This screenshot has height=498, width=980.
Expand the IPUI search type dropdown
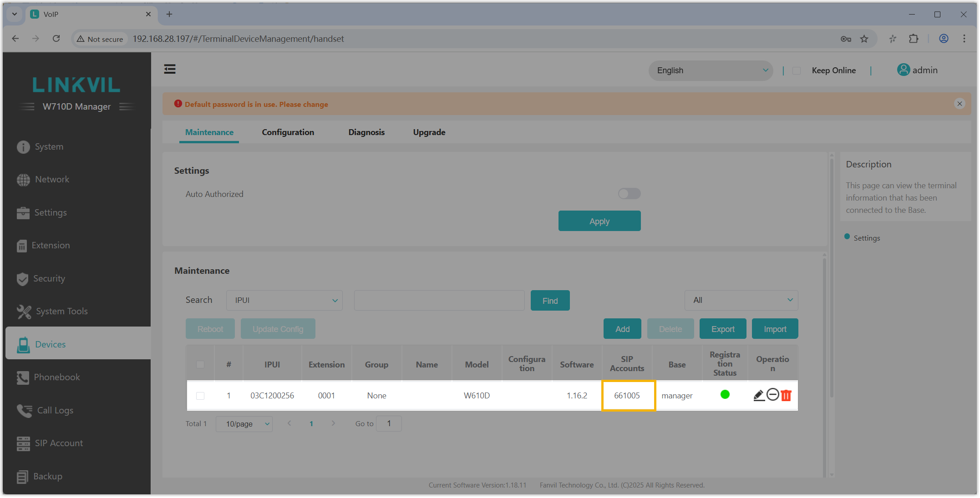[284, 300]
